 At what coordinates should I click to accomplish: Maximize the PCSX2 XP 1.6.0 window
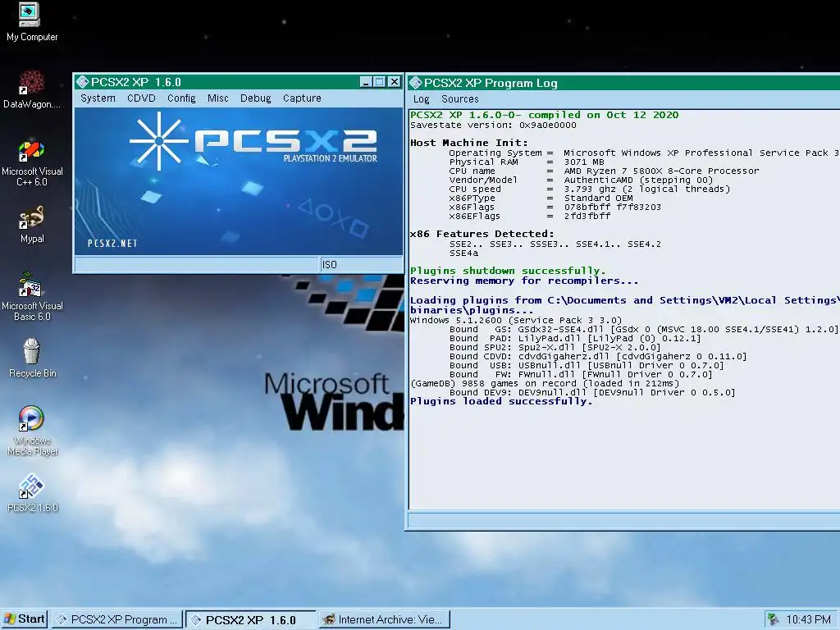pos(380,82)
